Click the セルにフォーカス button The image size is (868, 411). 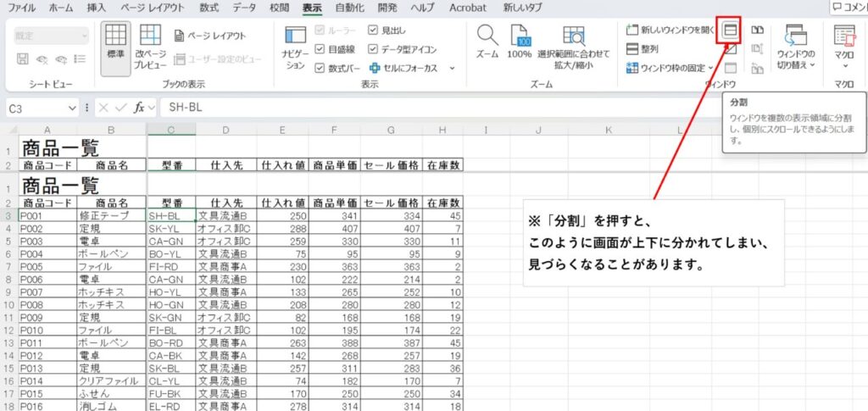[x=404, y=68]
